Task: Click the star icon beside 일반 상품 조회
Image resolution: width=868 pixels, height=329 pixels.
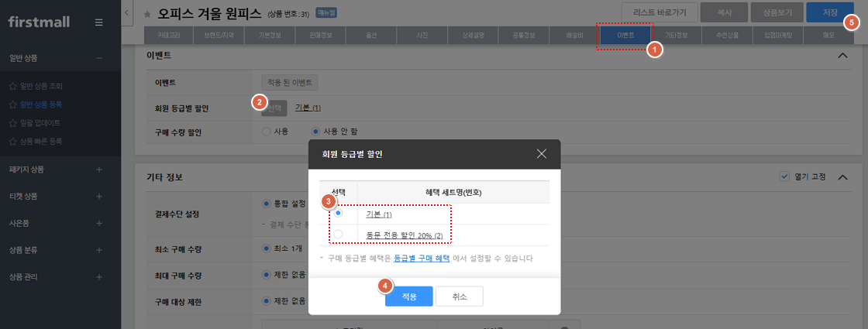Action: [13, 86]
